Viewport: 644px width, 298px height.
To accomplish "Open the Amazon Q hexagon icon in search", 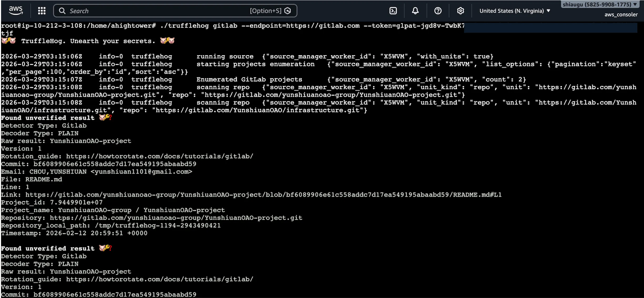I will click(288, 11).
